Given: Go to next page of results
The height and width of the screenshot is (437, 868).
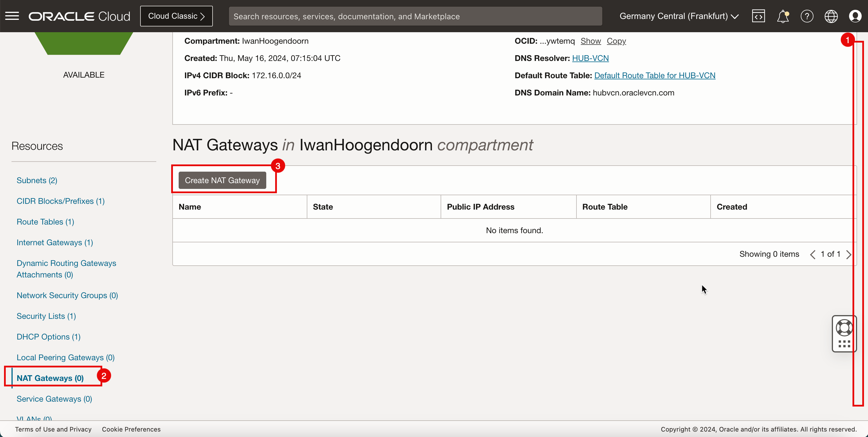Looking at the screenshot, I should [x=849, y=254].
